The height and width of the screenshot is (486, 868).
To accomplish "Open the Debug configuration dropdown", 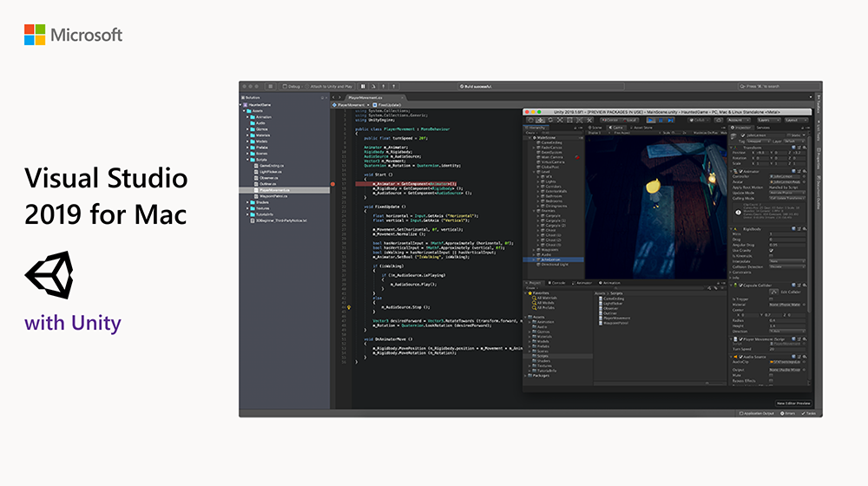I will [x=292, y=86].
